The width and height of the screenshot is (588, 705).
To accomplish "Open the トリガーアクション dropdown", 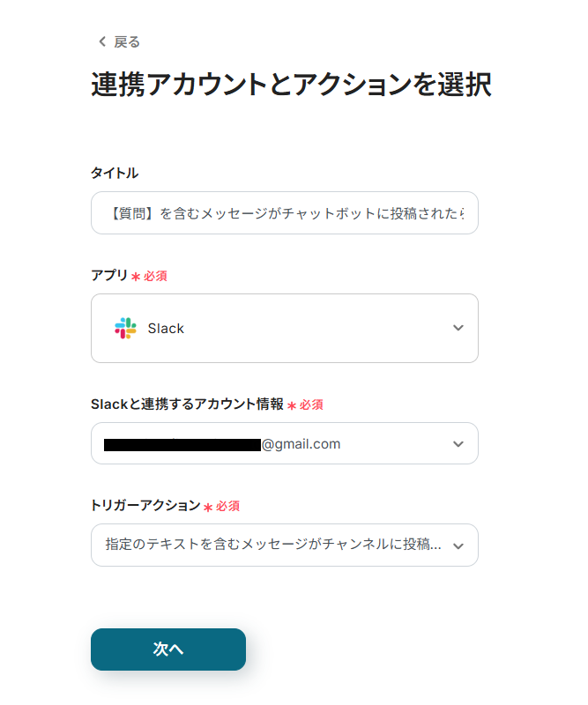I will [x=273, y=545].
